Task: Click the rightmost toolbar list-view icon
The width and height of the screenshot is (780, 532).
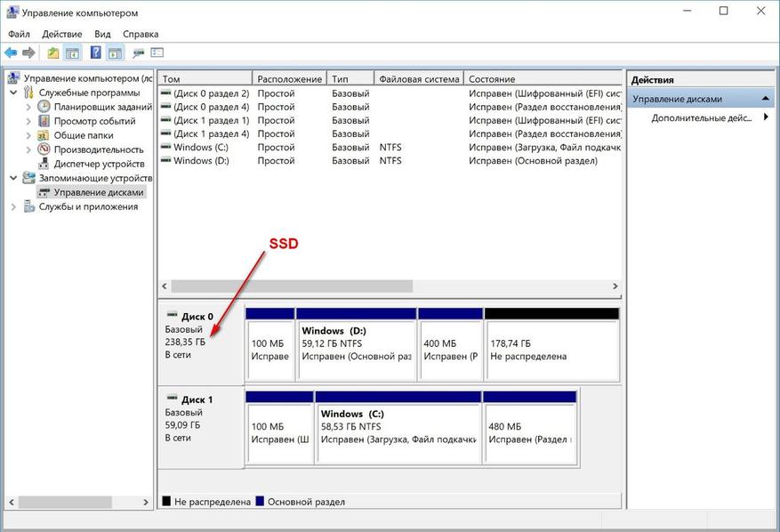Action: click(x=157, y=52)
